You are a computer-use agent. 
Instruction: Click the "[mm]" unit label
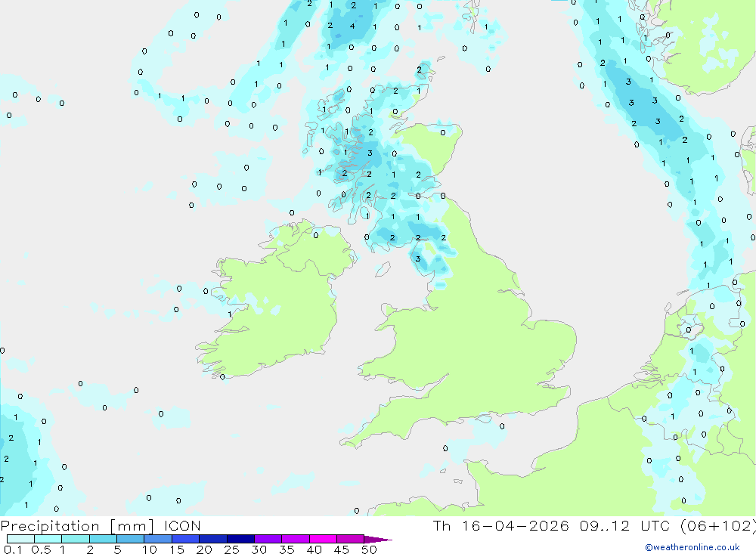pos(132,526)
